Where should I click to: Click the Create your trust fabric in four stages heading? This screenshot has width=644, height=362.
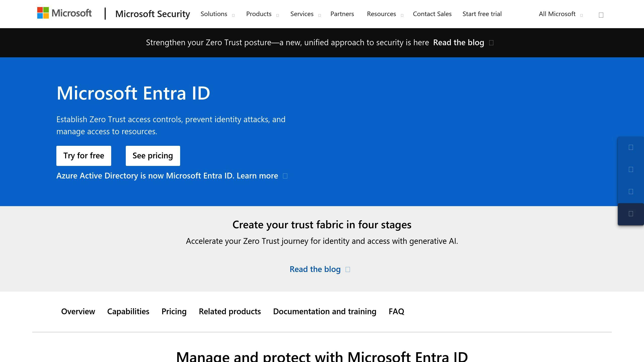click(322, 225)
